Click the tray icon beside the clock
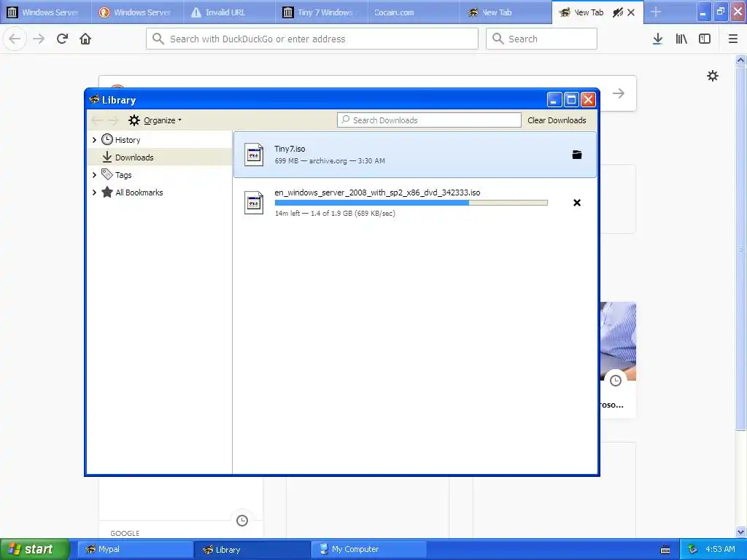 (692, 550)
